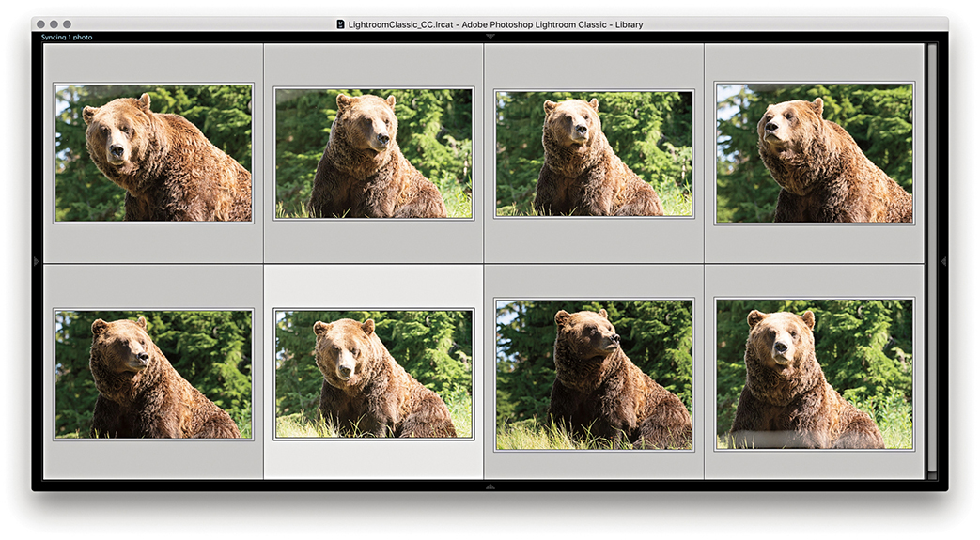Click the empty gray area above first thumbnail
This screenshot has height=540, width=980.
tap(153, 63)
